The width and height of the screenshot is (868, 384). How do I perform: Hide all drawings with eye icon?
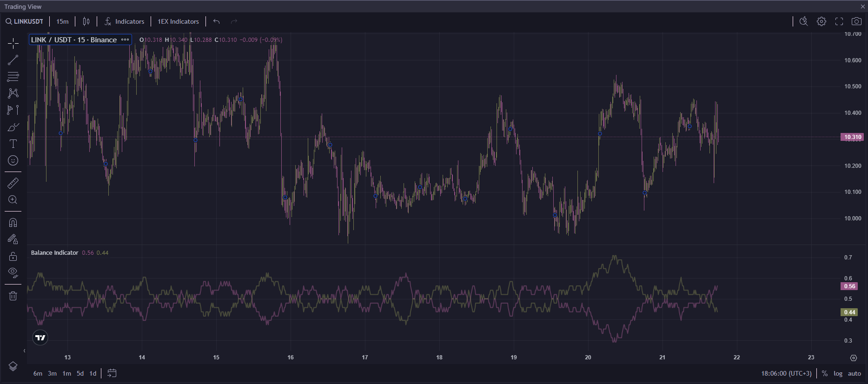click(13, 272)
